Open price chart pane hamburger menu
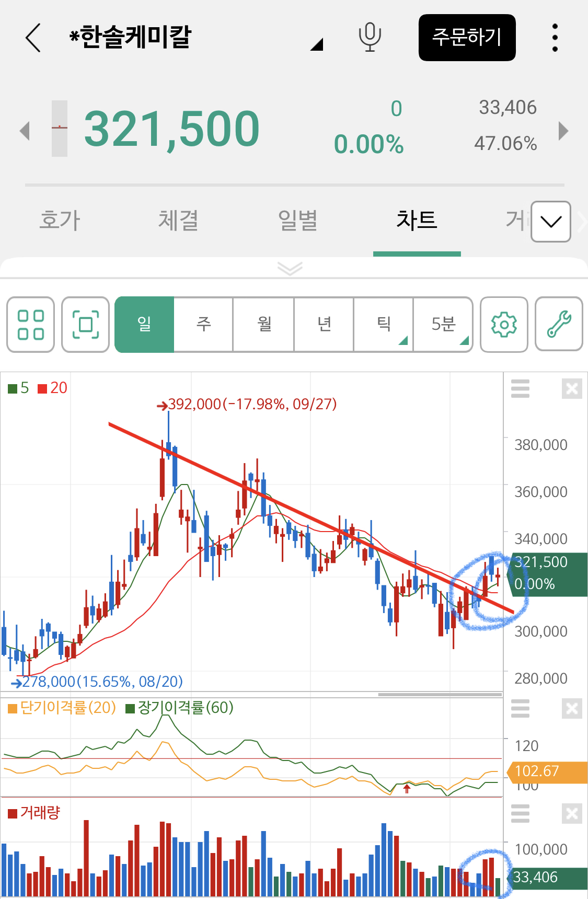This screenshot has width=588, height=899. pos(520,389)
